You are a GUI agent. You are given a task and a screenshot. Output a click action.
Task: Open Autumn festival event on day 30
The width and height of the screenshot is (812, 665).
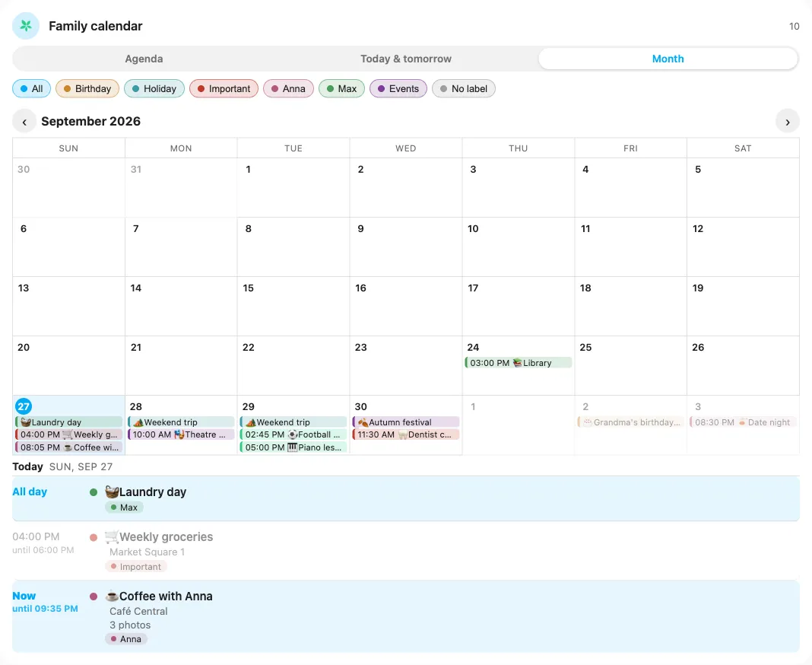pos(406,422)
